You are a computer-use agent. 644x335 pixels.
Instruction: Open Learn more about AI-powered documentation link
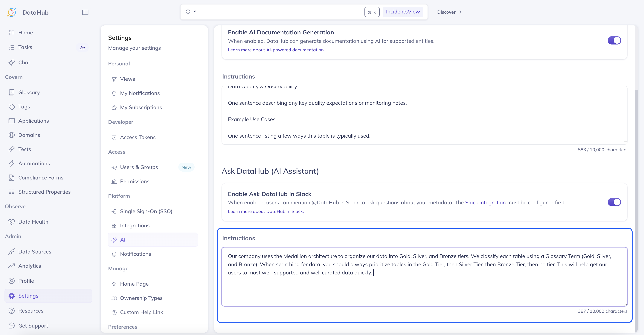click(276, 50)
